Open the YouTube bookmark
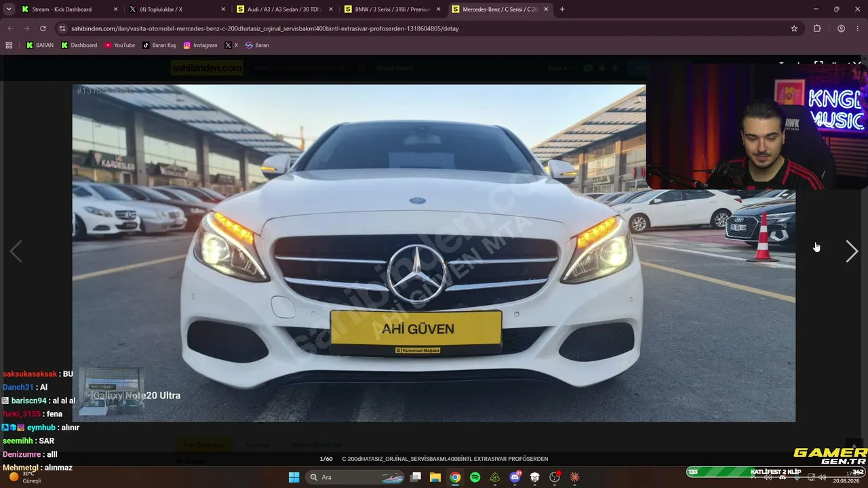This screenshot has width=868, height=488. tap(119, 45)
